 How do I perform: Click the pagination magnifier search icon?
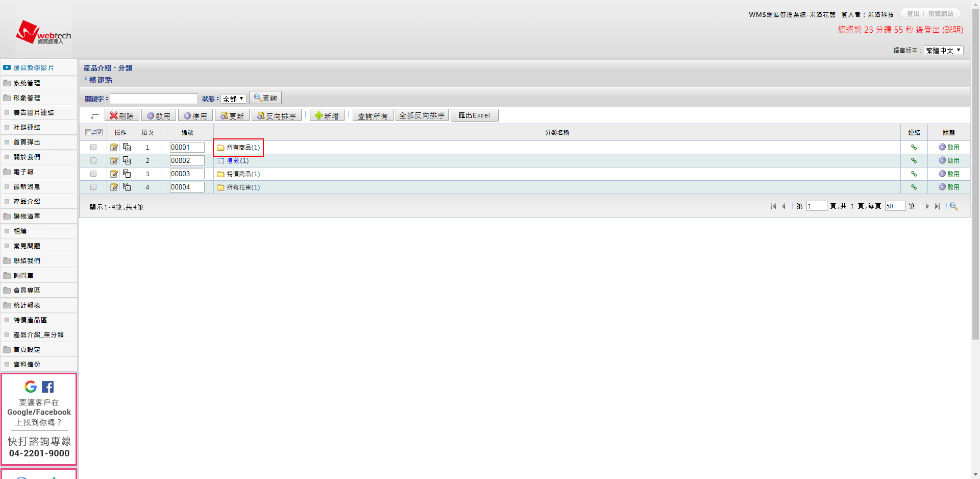tap(953, 206)
